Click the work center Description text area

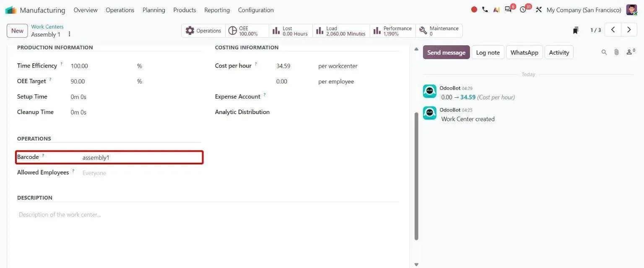click(208, 215)
